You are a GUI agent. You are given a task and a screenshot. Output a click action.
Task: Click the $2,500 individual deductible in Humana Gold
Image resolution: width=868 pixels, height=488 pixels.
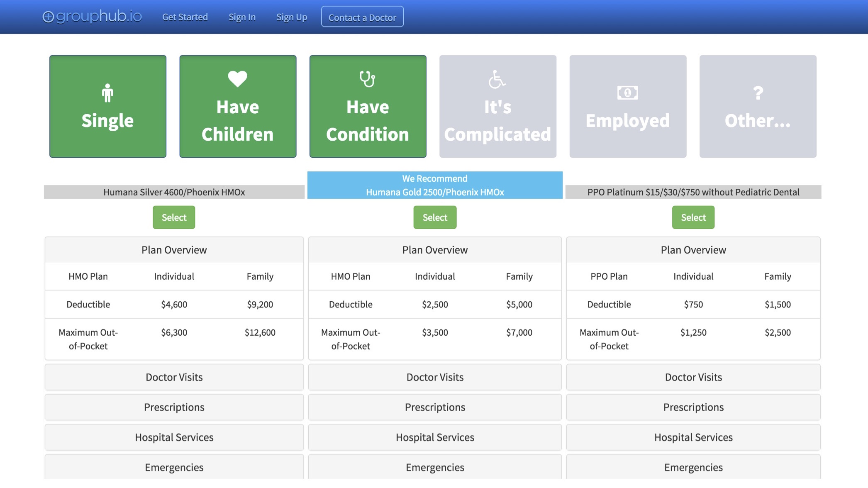tap(435, 304)
